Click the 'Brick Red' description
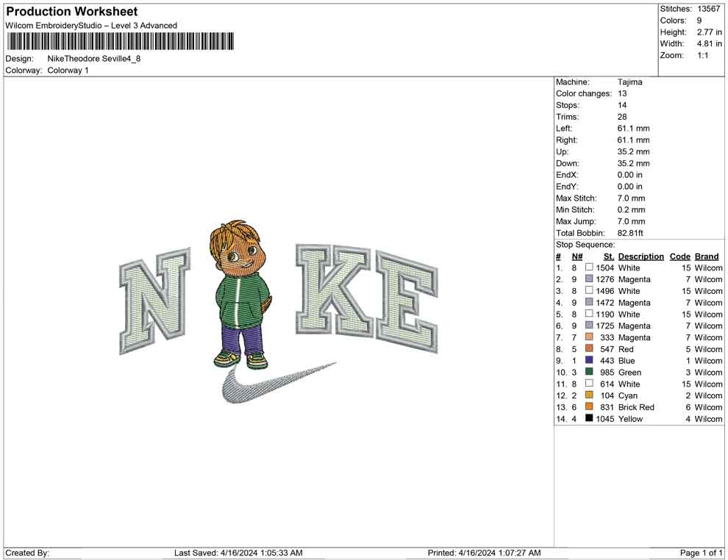728x560 pixels. pos(636,407)
